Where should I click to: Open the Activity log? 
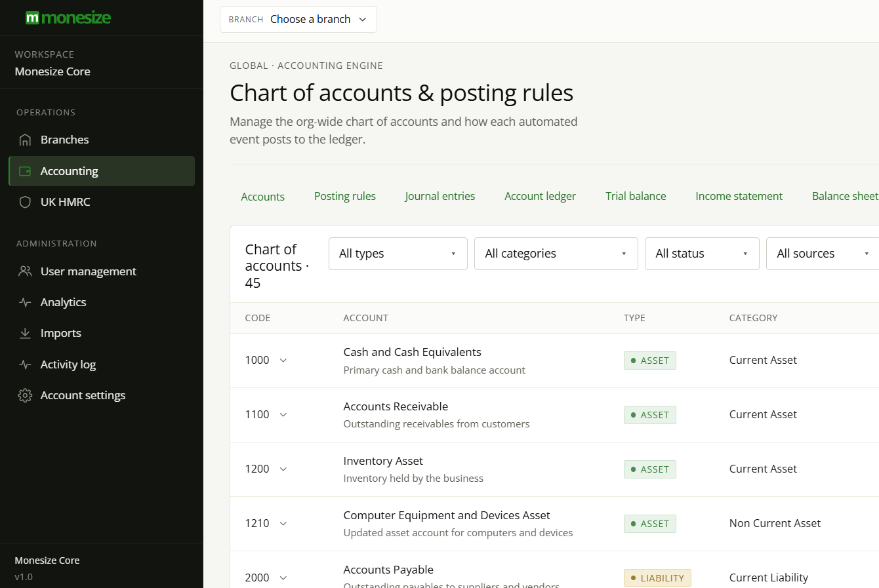click(102, 364)
